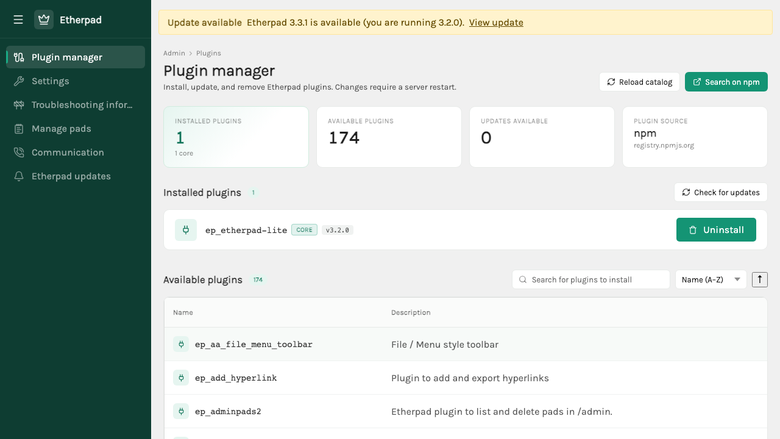This screenshot has width=780, height=439.
Task: Click the CORE badge
Action: click(x=304, y=230)
